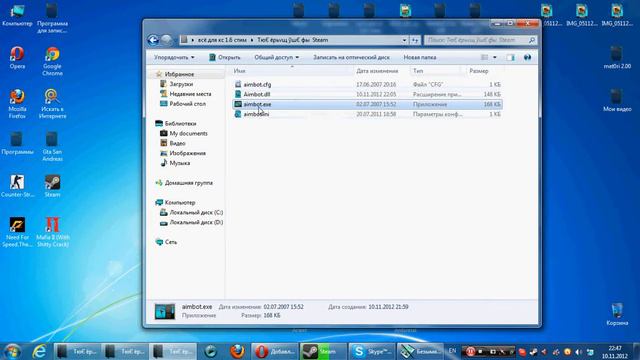Select the Counter-Strike desktop shortcut
Screen dimensions: 640x360
(x=17, y=186)
